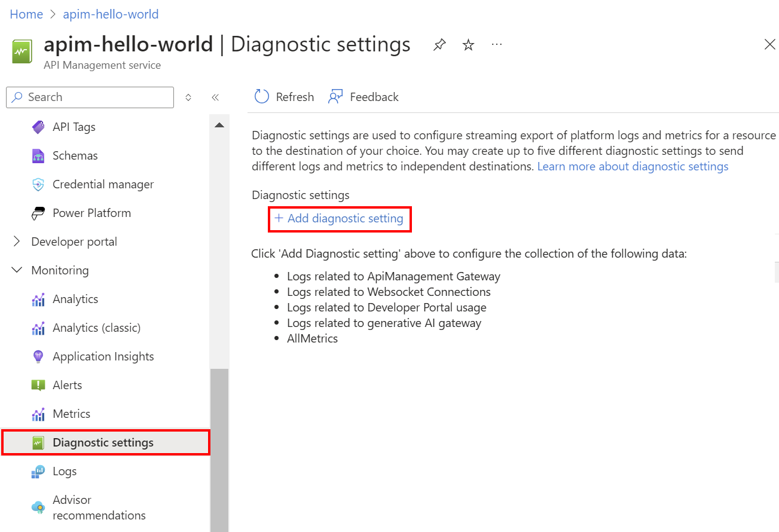
Task: Collapse the Monitoring section
Action: click(x=17, y=270)
